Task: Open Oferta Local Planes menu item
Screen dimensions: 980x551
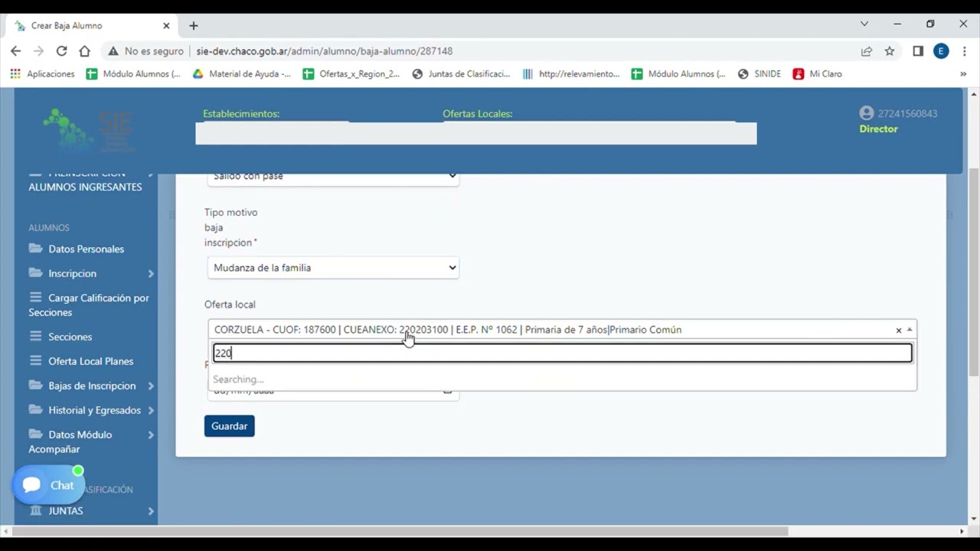Action: 90,361
